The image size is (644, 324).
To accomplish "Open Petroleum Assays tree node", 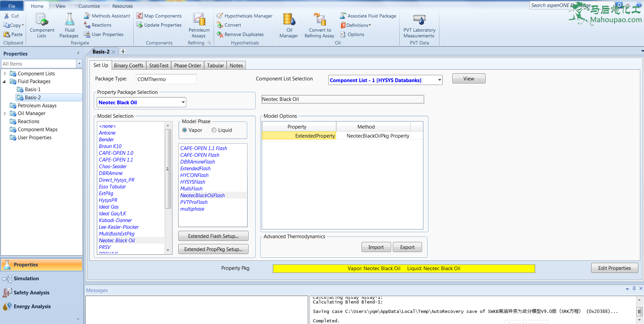I will pos(37,106).
